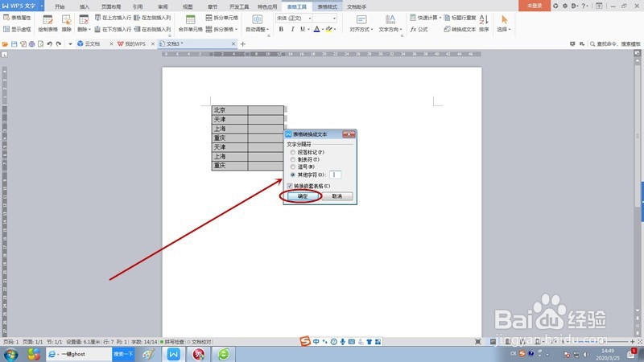Toggle 显示虚框 gridlines display
Screen dimensions: 644x362
[x=17, y=29]
